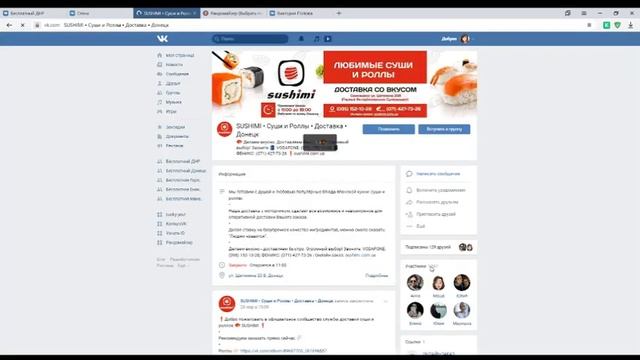This screenshot has height=360, width=640.
Task: Open browser downloads arrow icon
Action: coord(631,25)
